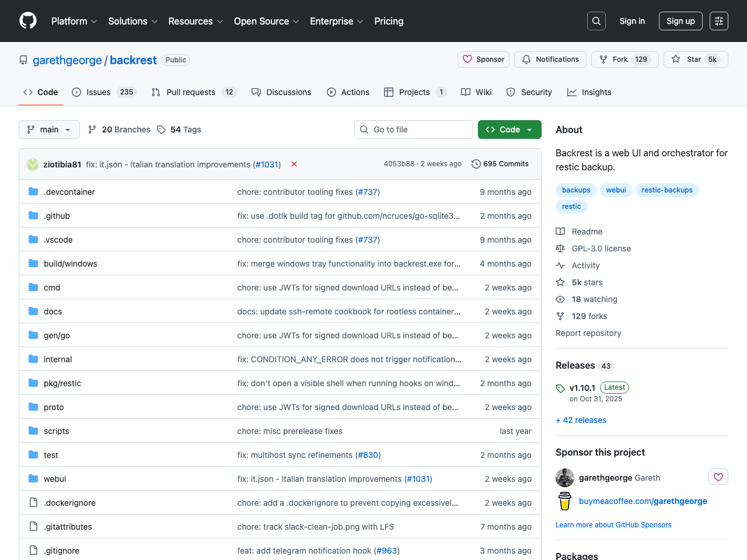Click the commit history clock icon
The width and height of the screenshot is (747, 560).
click(476, 164)
